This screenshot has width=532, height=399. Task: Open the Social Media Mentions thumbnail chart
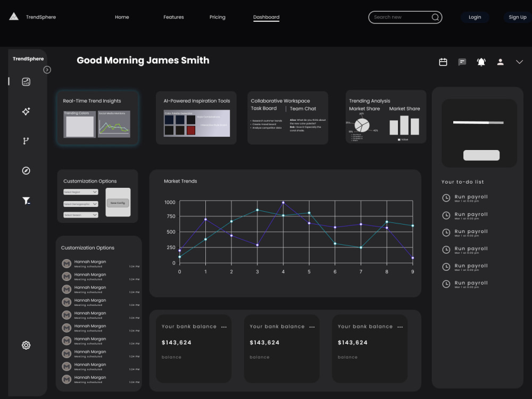114,124
